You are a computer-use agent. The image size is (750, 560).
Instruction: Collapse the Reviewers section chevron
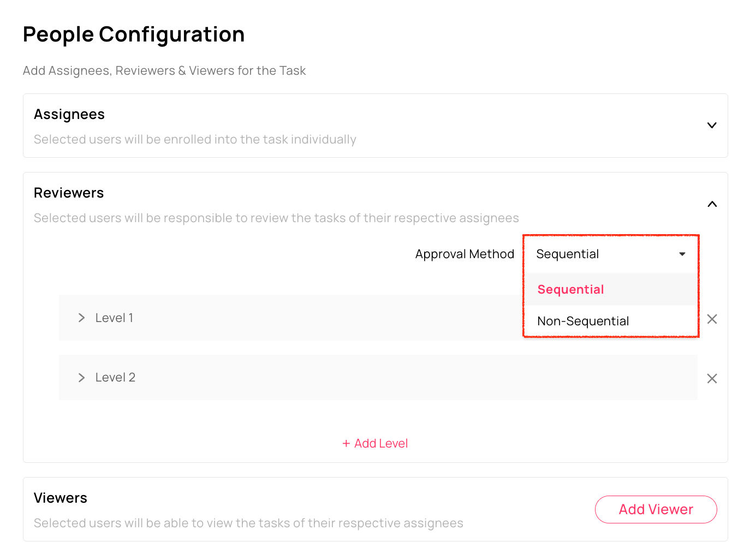[712, 204]
